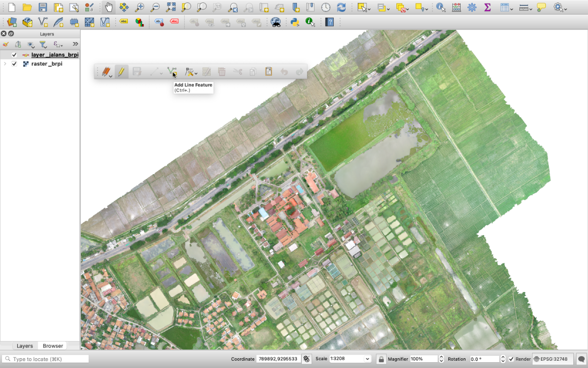Open data source manager
This screenshot has height=368, width=588.
tap(12, 22)
